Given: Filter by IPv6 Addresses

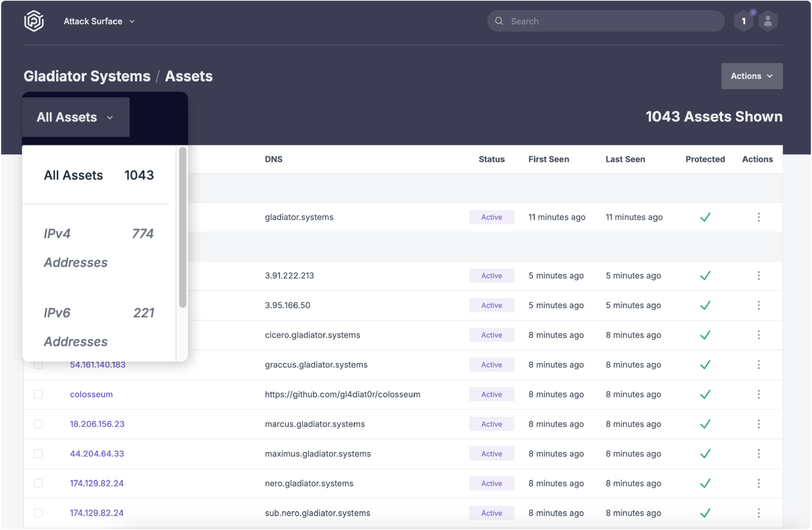Looking at the screenshot, I should [99, 327].
